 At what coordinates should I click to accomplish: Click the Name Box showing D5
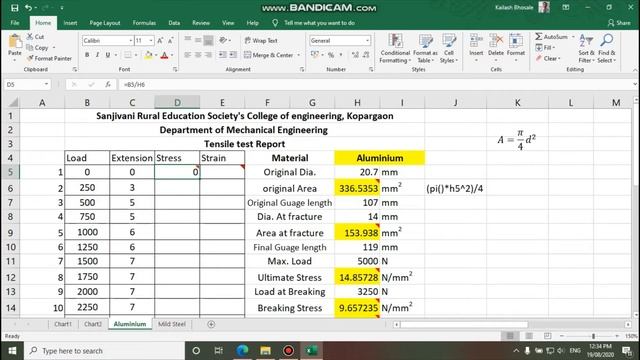pos(27,84)
